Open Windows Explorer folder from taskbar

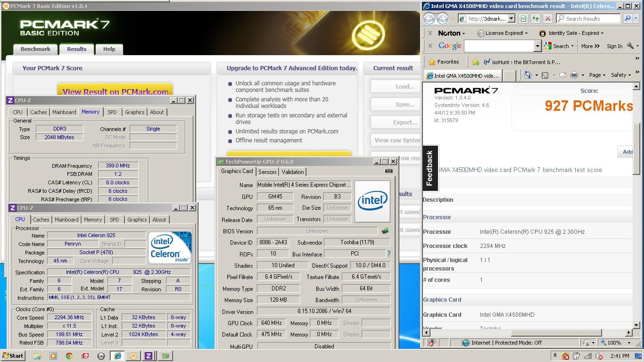tap(37, 356)
